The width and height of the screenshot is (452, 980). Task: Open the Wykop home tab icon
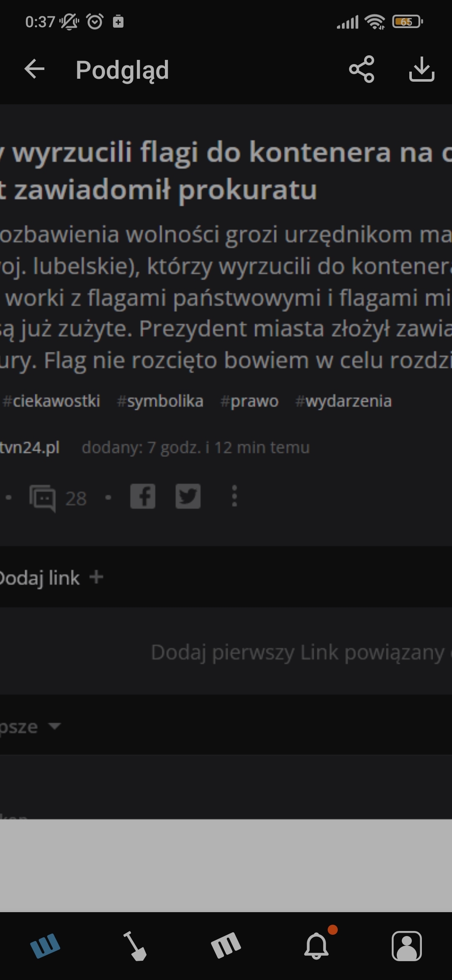(45, 946)
